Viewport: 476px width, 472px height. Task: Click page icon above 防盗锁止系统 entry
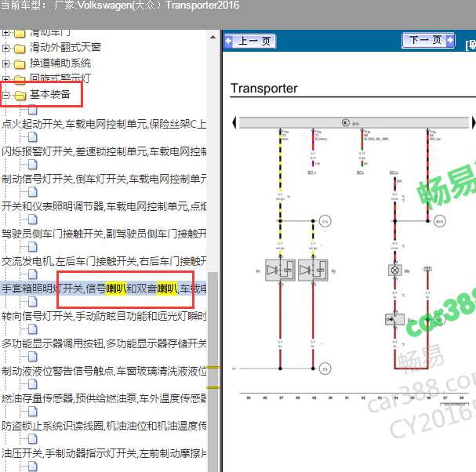[x=33, y=412]
